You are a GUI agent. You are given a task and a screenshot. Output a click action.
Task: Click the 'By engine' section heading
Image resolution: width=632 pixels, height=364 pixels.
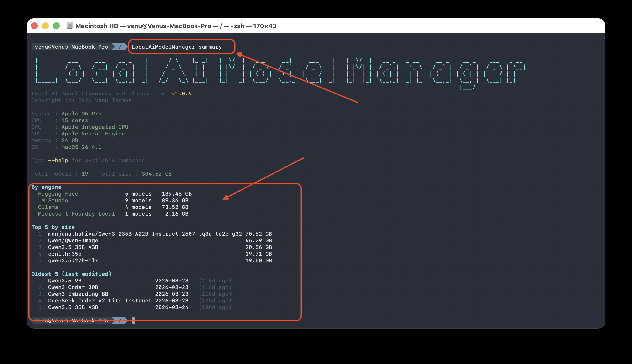(x=47, y=187)
